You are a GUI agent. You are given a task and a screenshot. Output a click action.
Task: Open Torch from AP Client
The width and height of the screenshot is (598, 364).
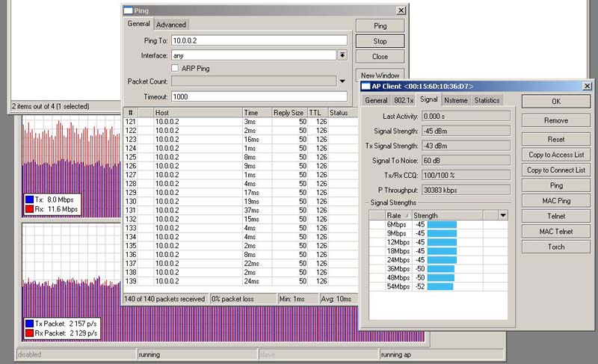click(556, 247)
